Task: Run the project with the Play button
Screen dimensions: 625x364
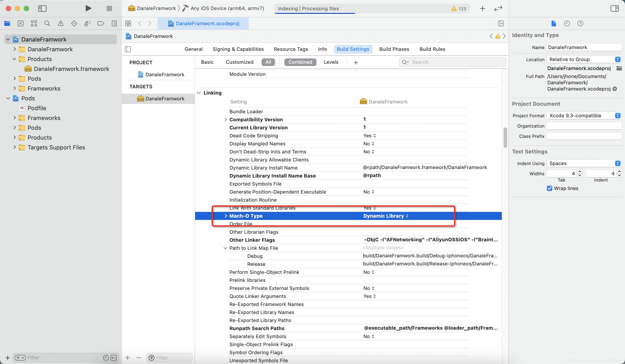Action: [x=88, y=8]
